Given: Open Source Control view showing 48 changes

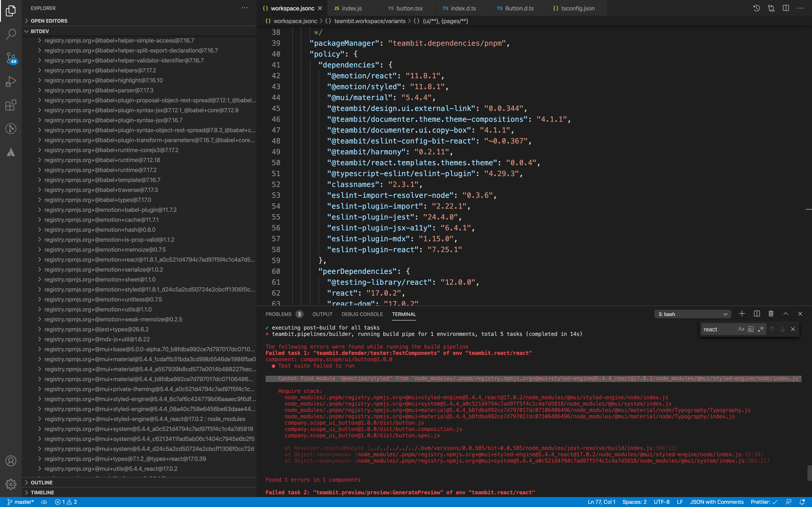Looking at the screenshot, I should point(10,58).
